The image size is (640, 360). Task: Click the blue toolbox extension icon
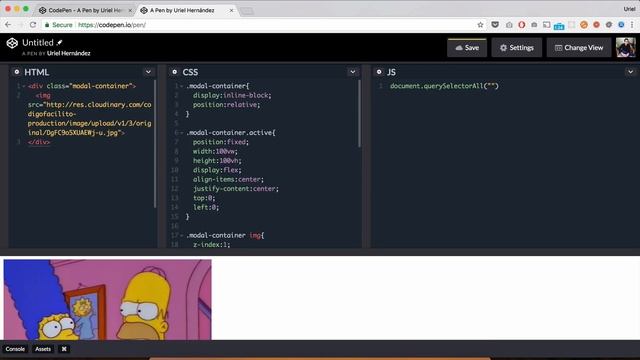point(559,26)
